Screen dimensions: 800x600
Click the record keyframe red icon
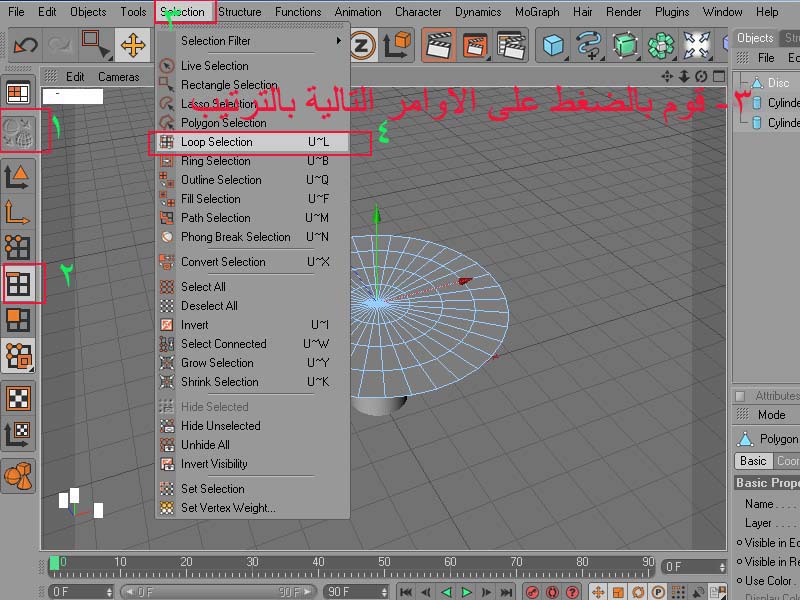(532, 592)
